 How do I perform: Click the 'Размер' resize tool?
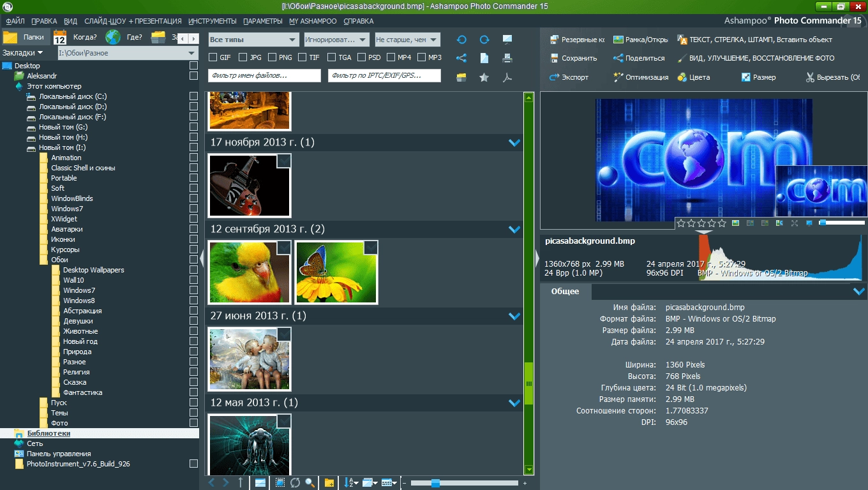coord(758,77)
